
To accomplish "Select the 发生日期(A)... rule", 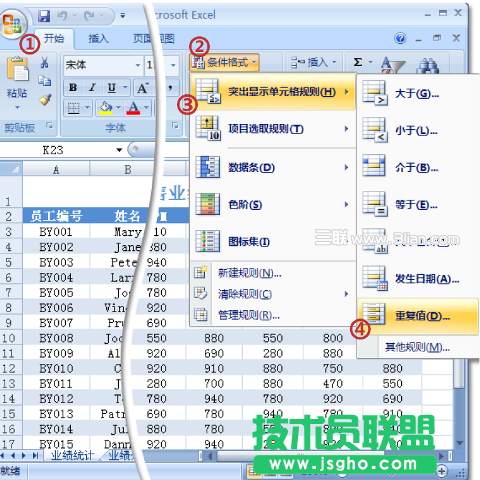I will pyautogui.click(x=418, y=279).
